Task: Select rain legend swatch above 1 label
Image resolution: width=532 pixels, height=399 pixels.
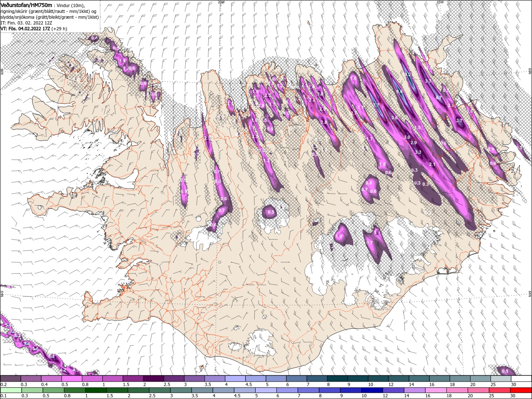Action: point(96,390)
